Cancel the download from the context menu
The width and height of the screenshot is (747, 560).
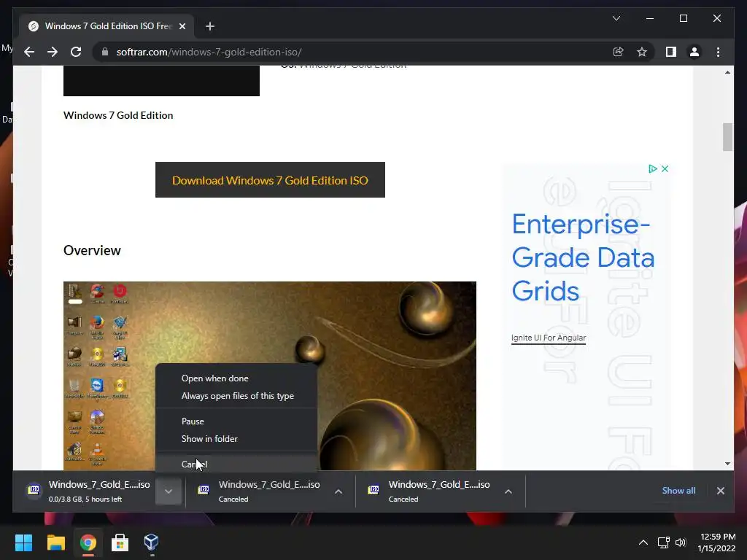point(236,463)
